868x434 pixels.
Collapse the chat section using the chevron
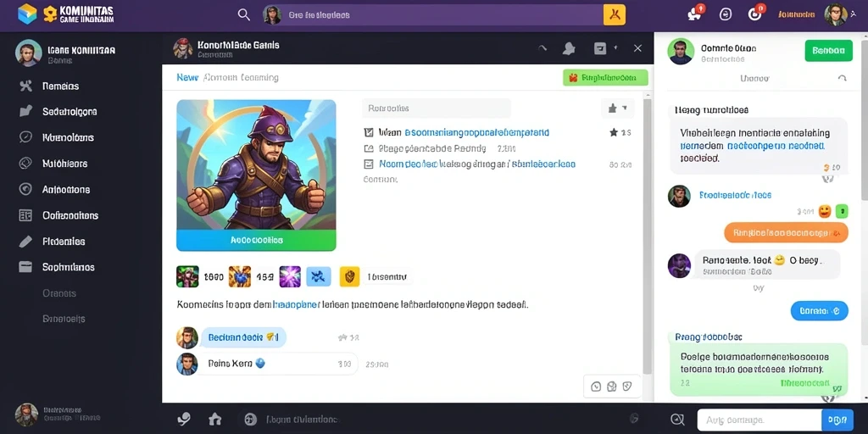coord(842,79)
